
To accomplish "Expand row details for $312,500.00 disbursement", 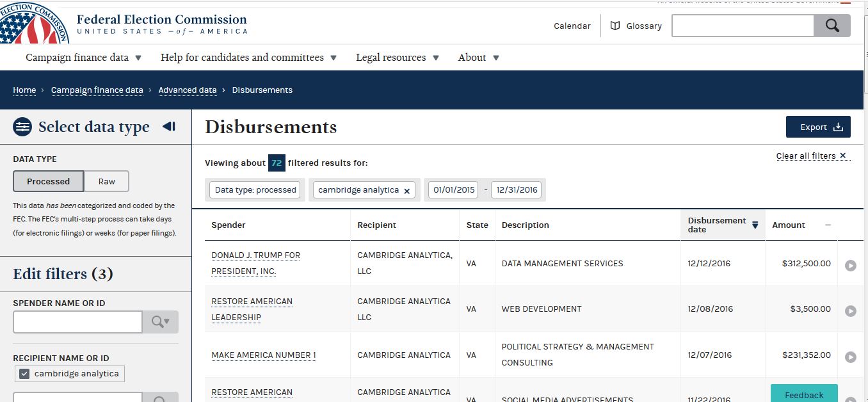I will pyautogui.click(x=851, y=265).
